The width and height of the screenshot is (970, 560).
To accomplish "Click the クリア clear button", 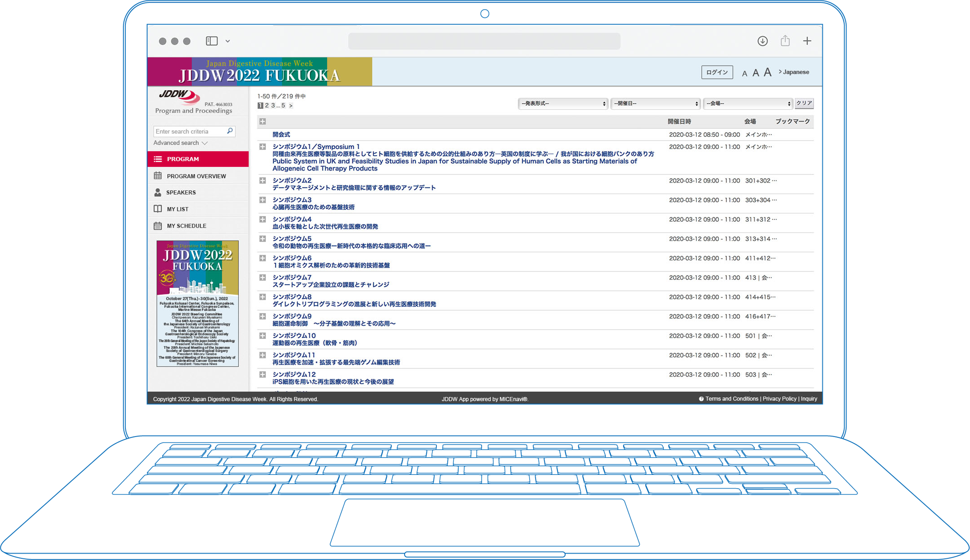I will point(804,103).
